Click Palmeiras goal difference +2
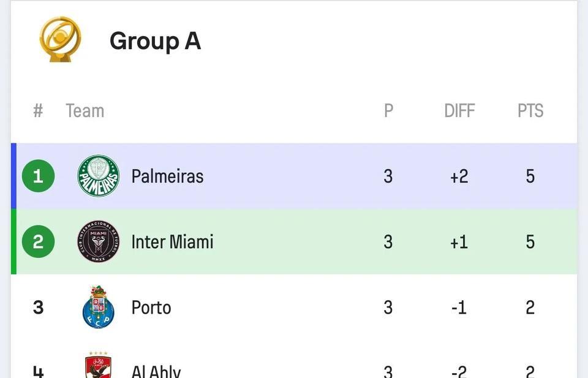This screenshot has width=588, height=378. [x=459, y=176]
